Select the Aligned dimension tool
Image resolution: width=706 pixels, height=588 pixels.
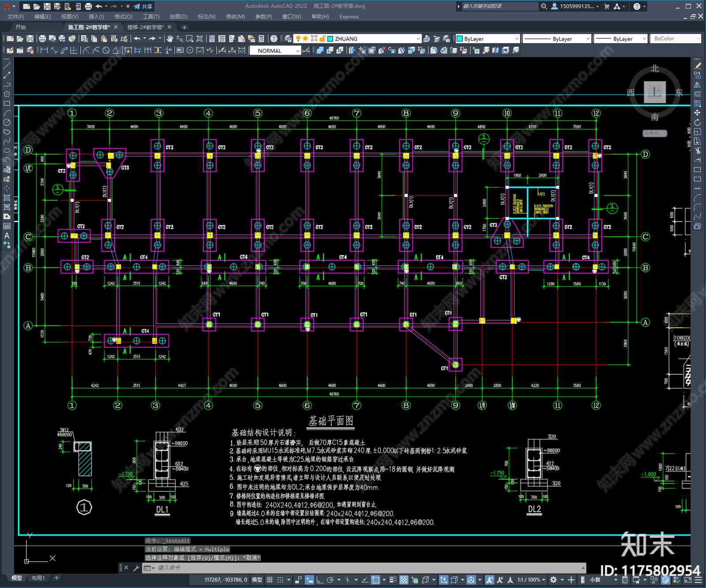54,50
